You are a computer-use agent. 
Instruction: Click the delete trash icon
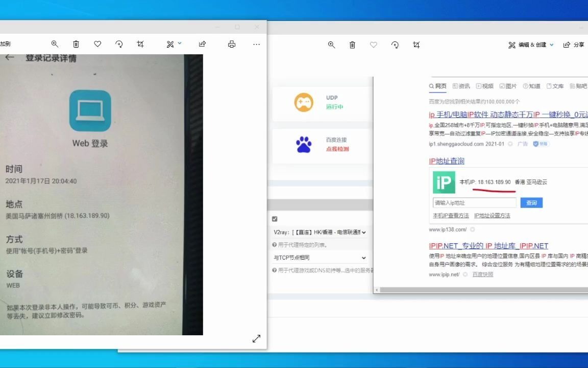point(76,44)
